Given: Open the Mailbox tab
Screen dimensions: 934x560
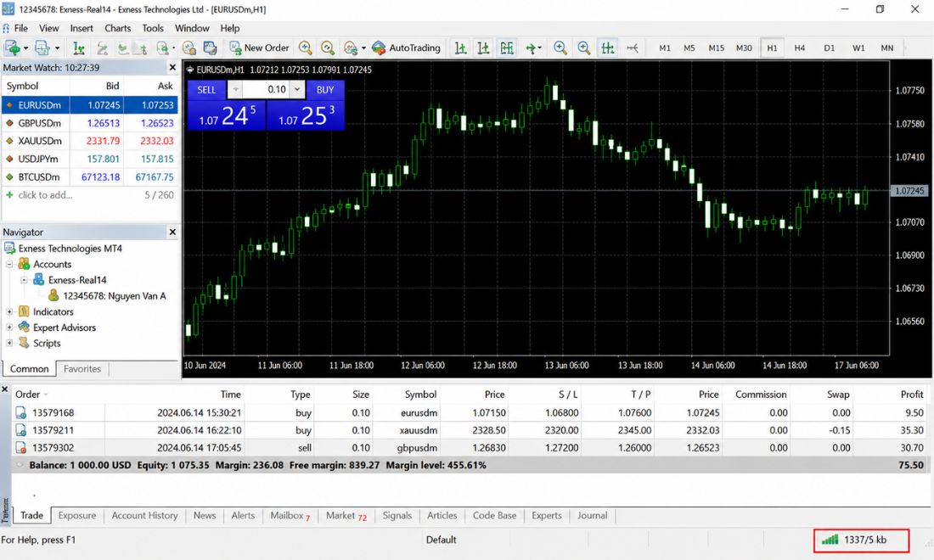Looking at the screenshot, I should coord(290,515).
